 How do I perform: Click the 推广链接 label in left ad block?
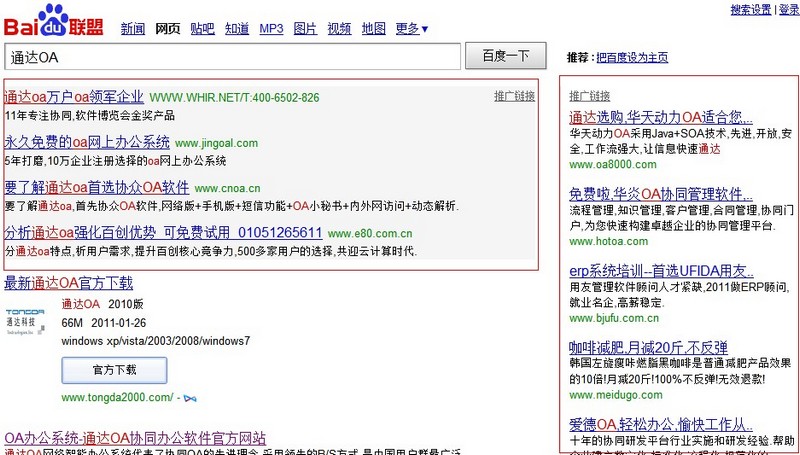point(514,96)
